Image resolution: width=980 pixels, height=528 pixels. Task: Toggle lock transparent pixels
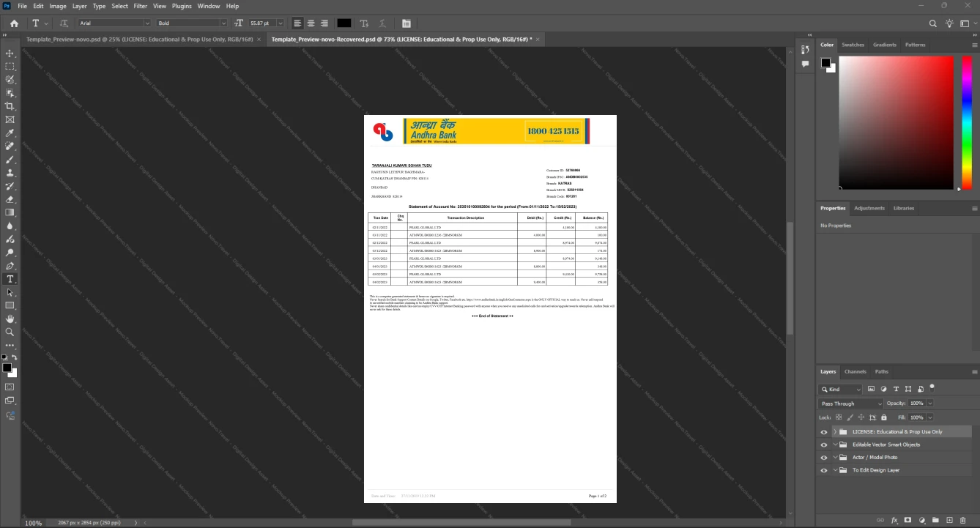[839, 417]
